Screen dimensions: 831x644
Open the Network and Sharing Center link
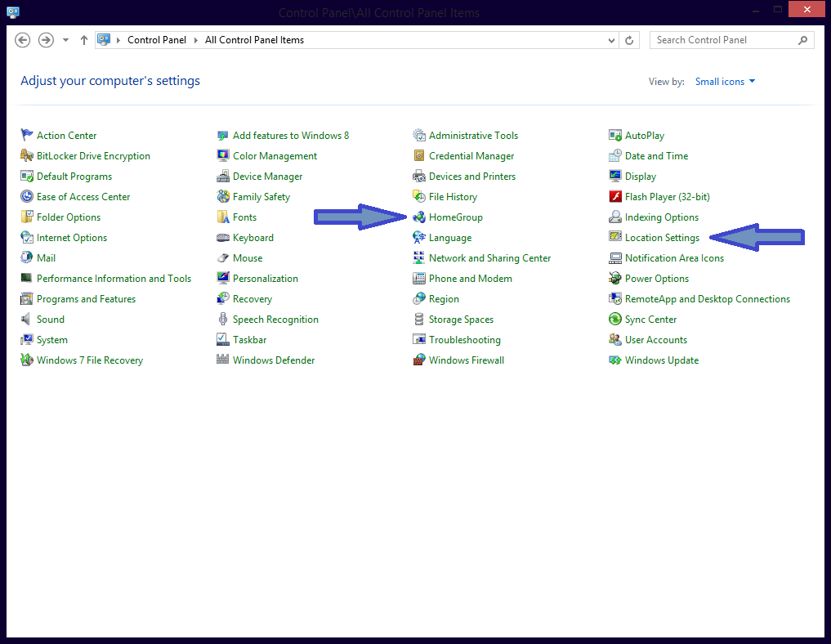(489, 257)
